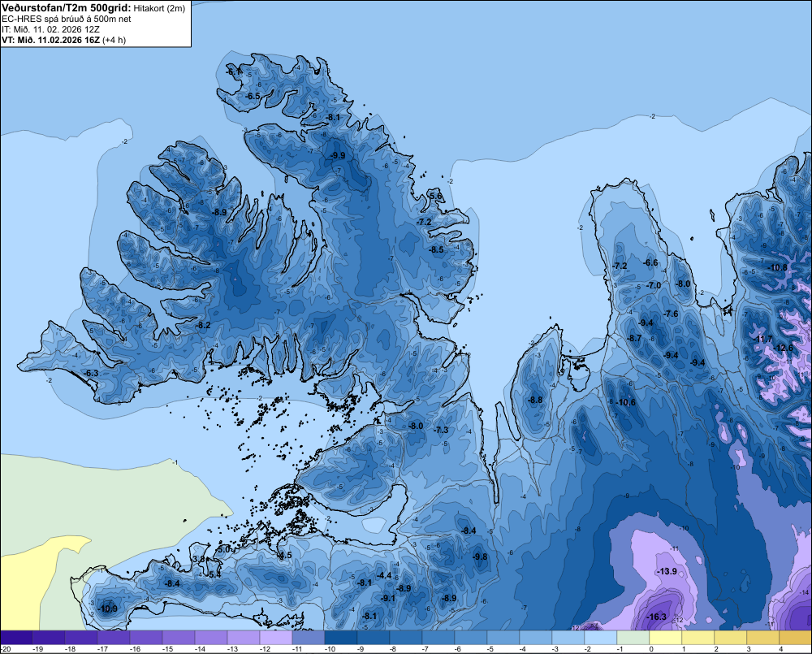Screen dimensions: 812x654
Task: Click the title text 'Veðurstofan/T2m 500grid:'
Action: click(67, 8)
